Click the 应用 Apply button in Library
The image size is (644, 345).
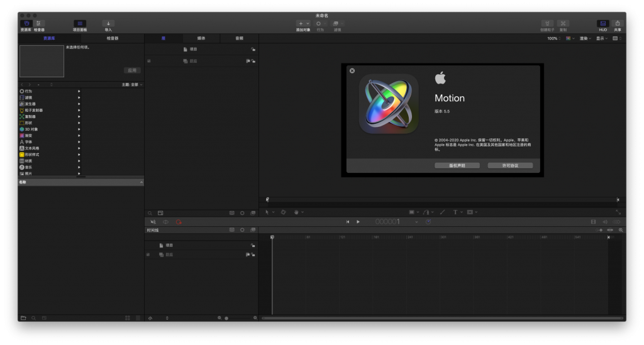point(132,70)
